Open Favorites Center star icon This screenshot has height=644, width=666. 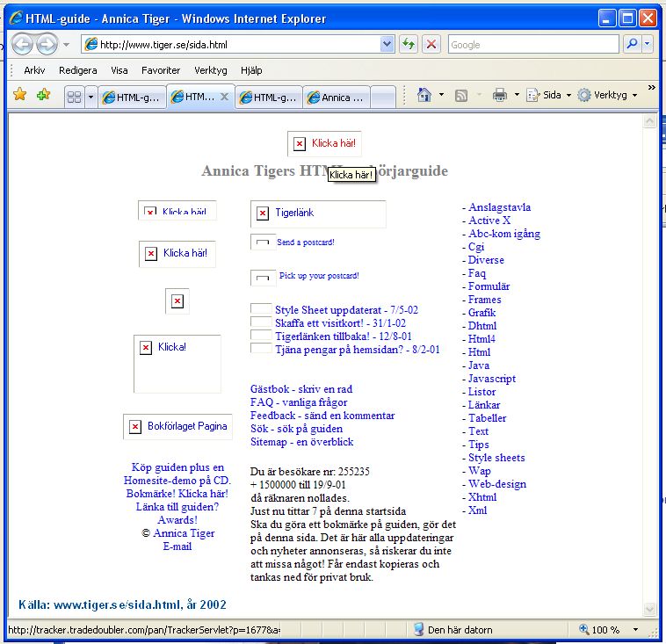[x=20, y=94]
